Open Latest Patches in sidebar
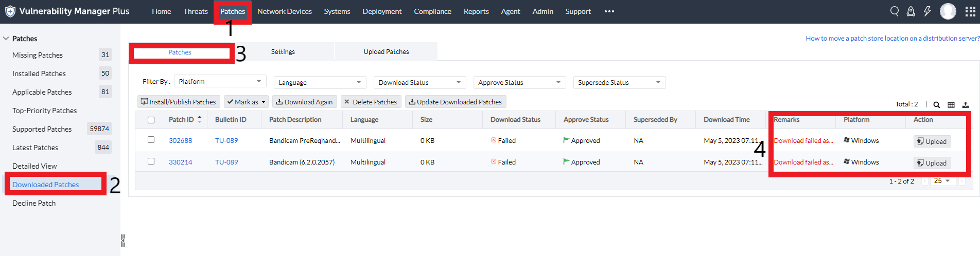Viewport: 980px width, 256px height. click(x=36, y=148)
